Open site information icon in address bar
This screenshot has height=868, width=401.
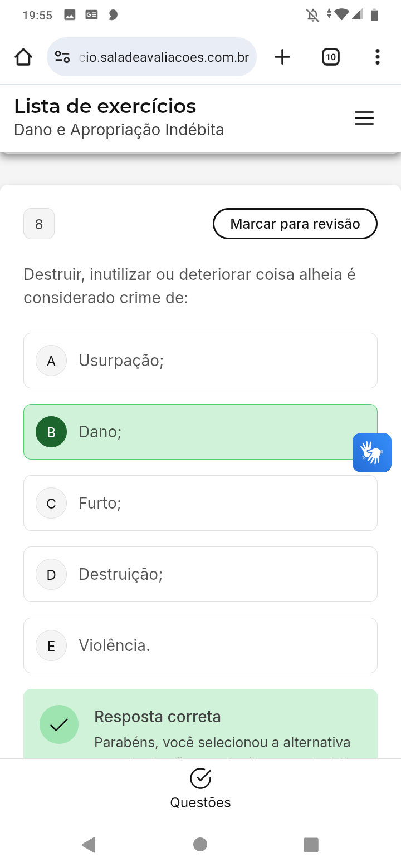coord(62,57)
